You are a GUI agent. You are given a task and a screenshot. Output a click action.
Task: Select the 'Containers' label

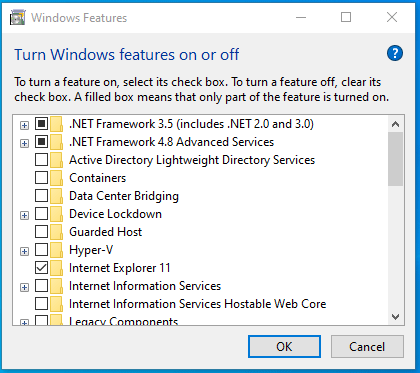point(97,178)
